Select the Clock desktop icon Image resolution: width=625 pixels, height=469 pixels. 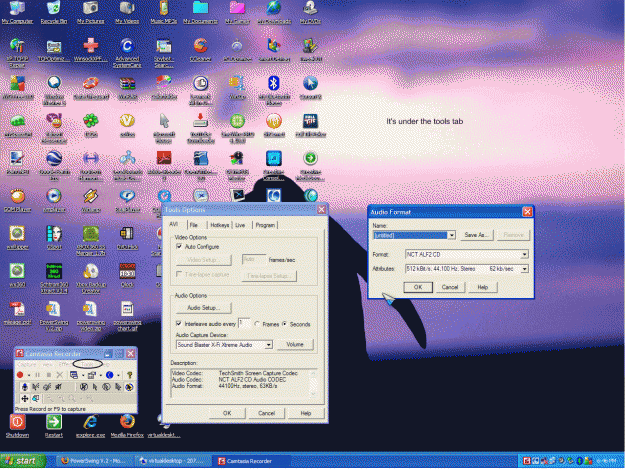[127, 275]
